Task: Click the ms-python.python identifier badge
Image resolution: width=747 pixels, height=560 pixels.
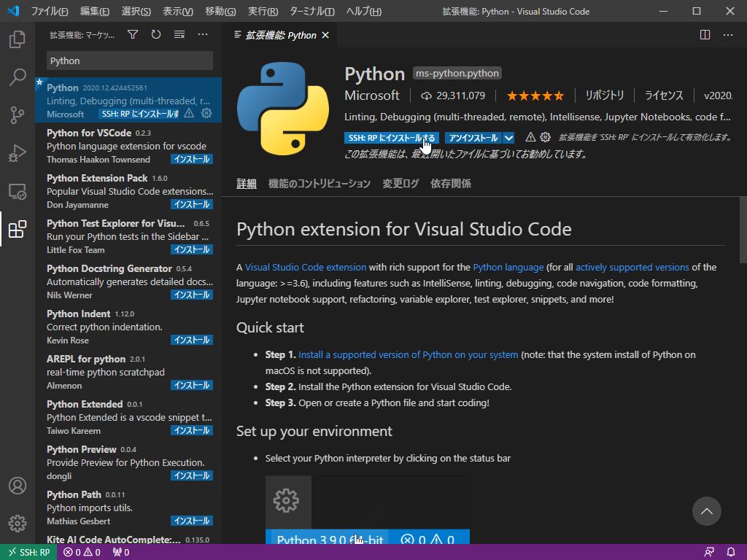Action: pyautogui.click(x=457, y=73)
